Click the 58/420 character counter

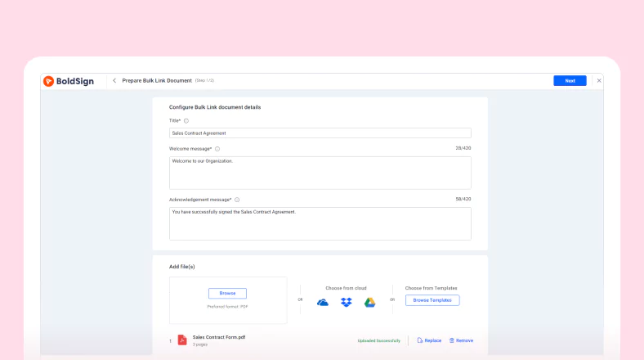pyautogui.click(x=463, y=199)
